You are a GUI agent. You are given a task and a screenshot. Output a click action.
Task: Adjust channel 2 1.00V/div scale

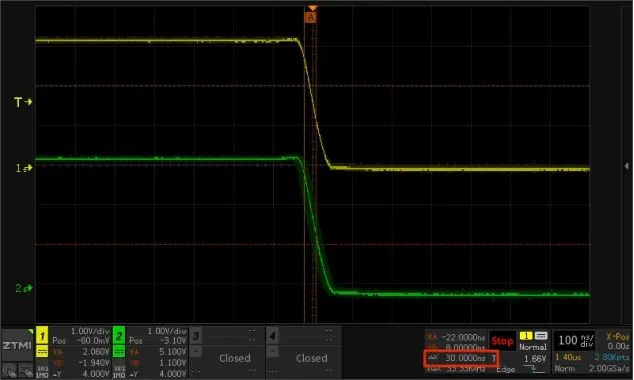(x=167, y=331)
